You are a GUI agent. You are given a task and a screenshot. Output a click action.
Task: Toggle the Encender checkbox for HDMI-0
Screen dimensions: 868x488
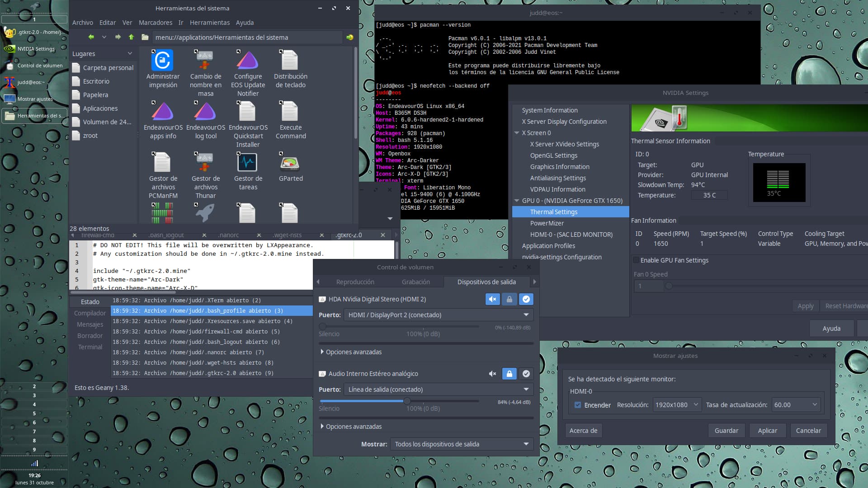click(x=577, y=405)
